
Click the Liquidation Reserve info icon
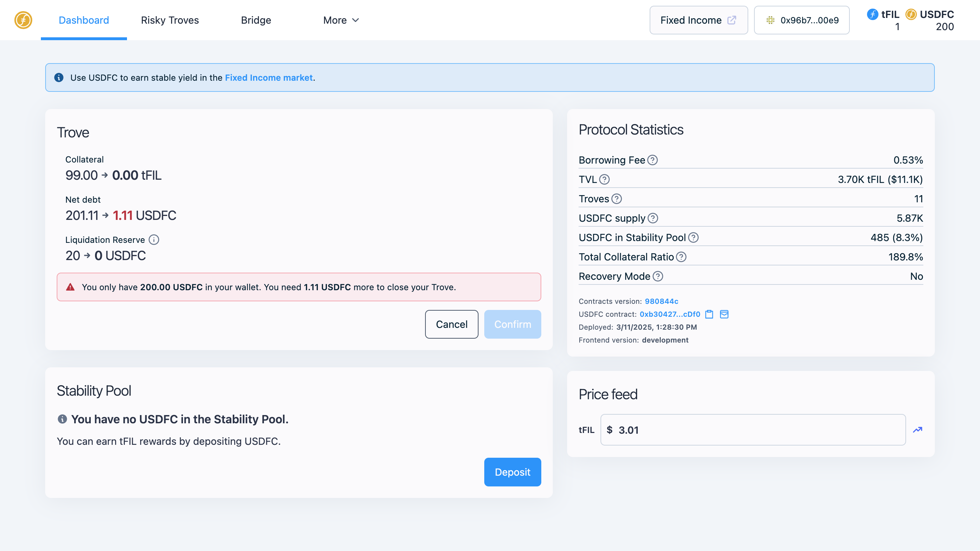point(154,240)
